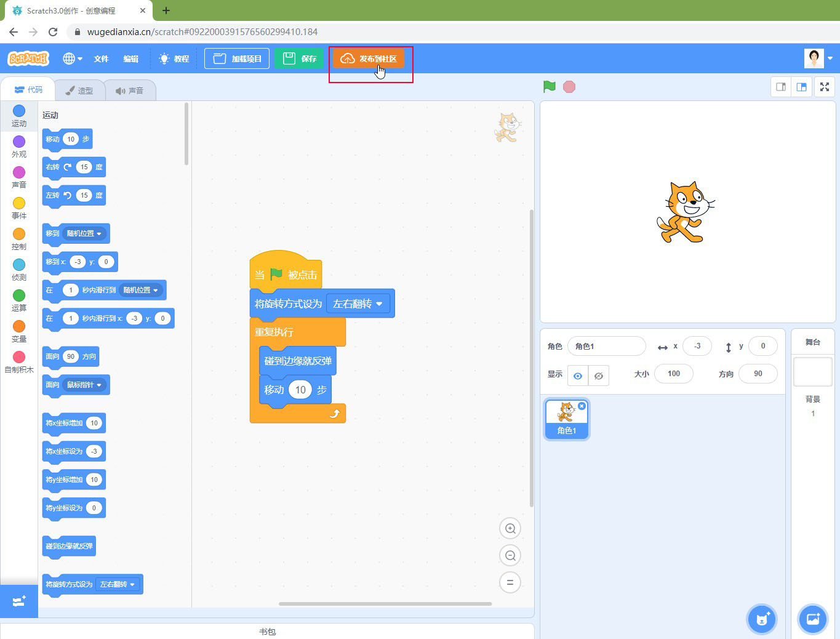The height and width of the screenshot is (639, 840).
Task: Select the 角色1 sprite thumbnail
Action: point(567,419)
